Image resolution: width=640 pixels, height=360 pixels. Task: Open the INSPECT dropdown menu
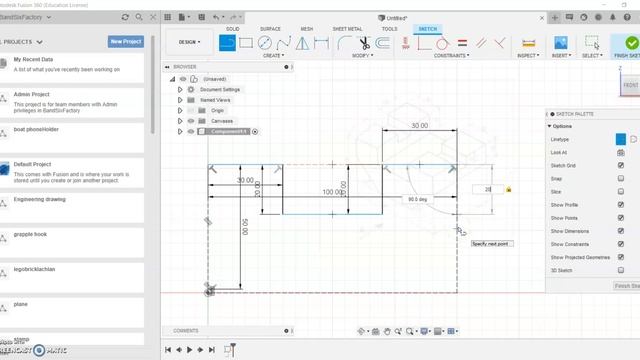point(528,56)
